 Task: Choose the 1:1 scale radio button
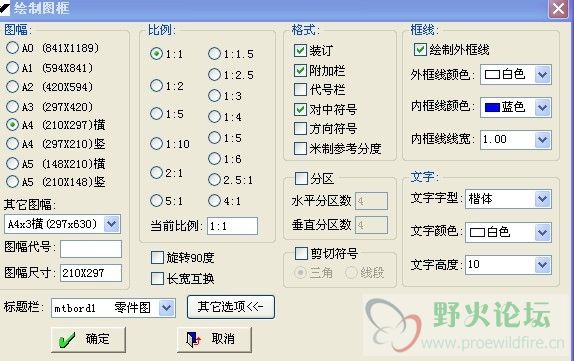[156, 54]
